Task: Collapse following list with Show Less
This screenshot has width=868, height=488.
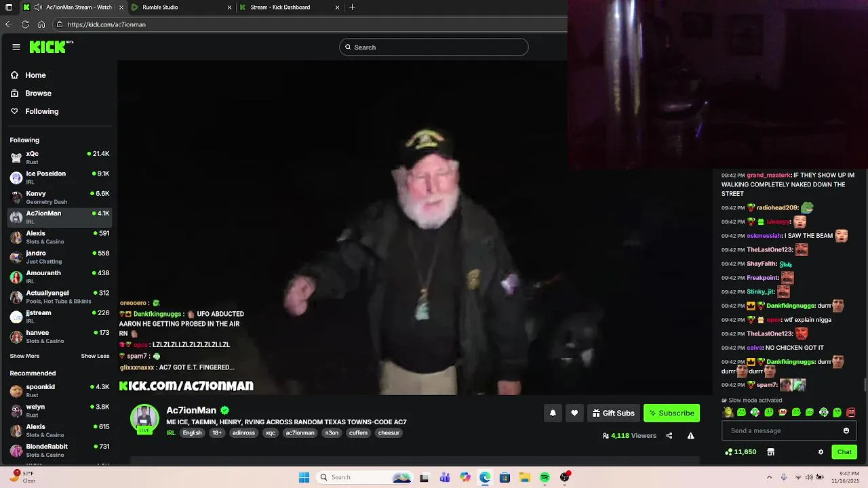Action: click(95, 356)
